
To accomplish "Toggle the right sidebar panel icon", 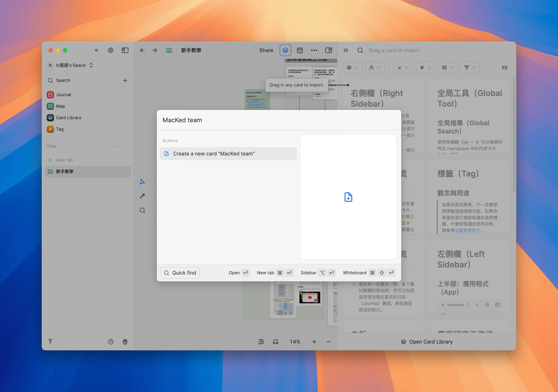I will point(328,50).
